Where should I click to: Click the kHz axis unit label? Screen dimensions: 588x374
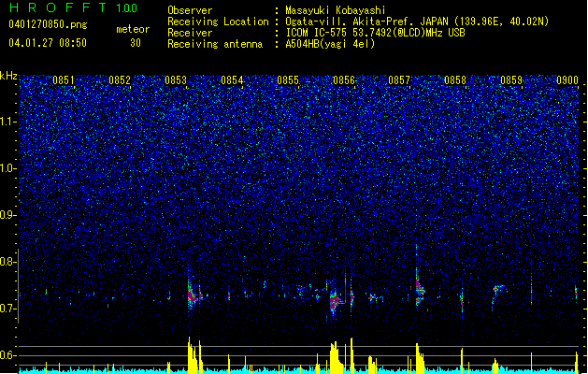coord(8,76)
